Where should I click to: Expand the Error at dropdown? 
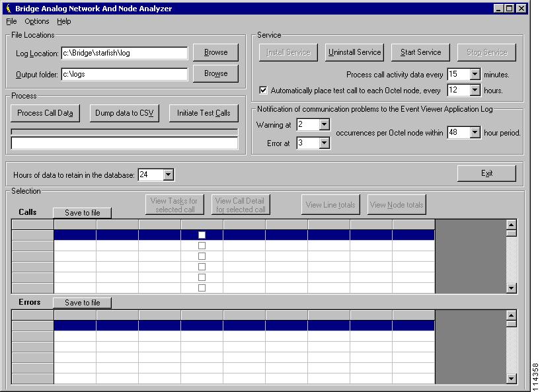[x=324, y=143]
